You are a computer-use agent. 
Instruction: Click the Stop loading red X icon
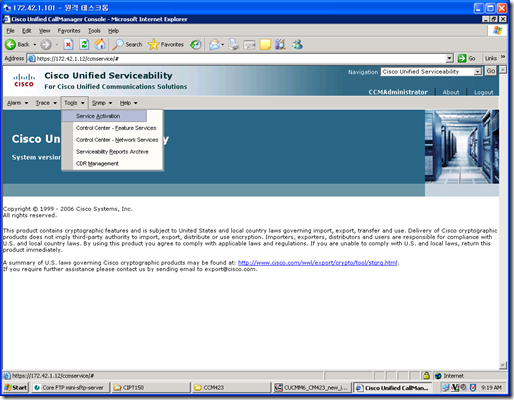(x=68, y=44)
